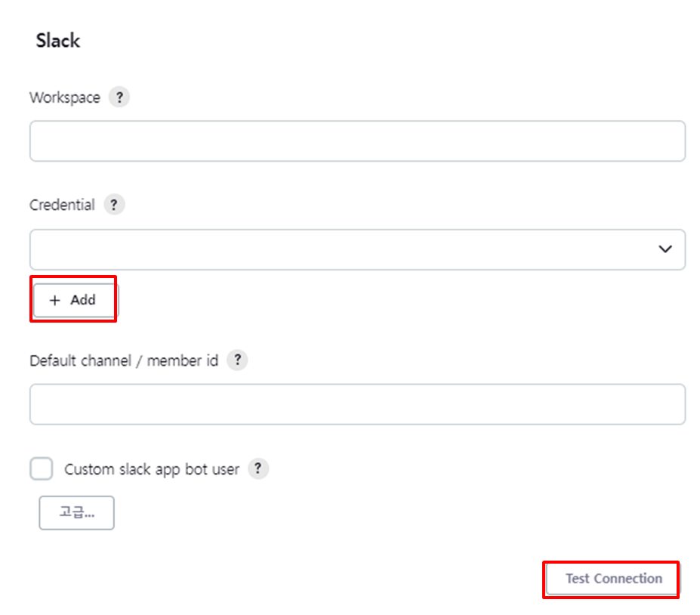The height and width of the screenshot is (615, 700).
Task: Run Test Connection
Action: [x=612, y=579]
